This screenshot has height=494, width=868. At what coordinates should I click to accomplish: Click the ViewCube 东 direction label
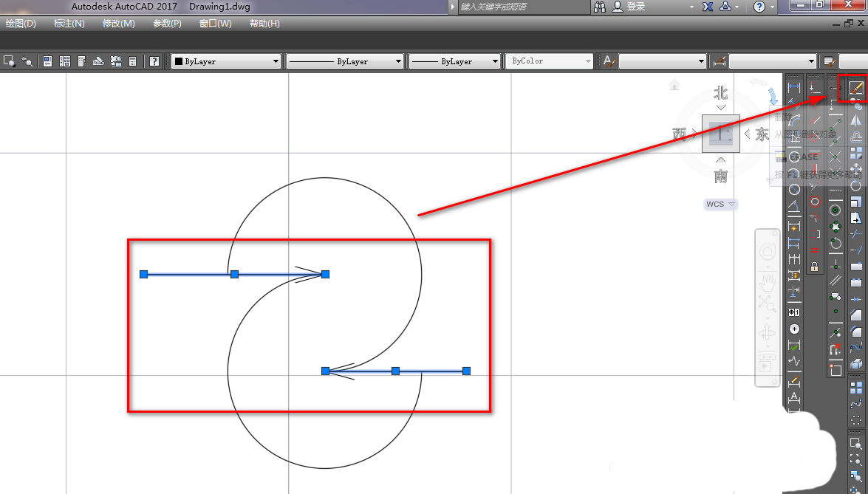[x=762, y=134]
